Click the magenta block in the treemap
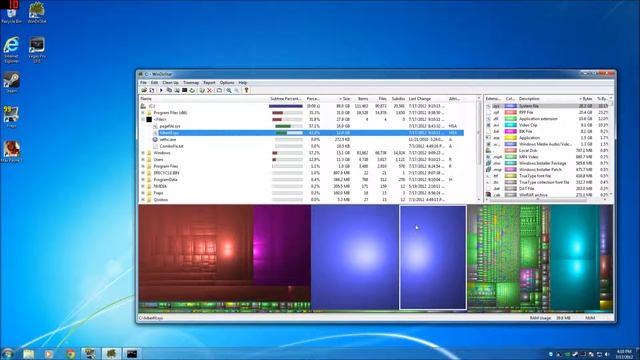Screen dimensions: 640x360 (282, 245)
